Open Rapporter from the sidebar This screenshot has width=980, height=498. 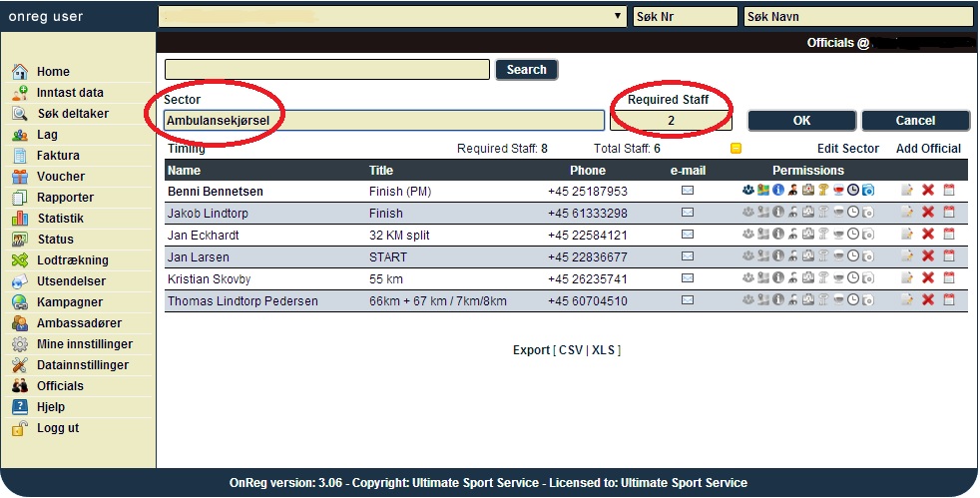point(65,197)
